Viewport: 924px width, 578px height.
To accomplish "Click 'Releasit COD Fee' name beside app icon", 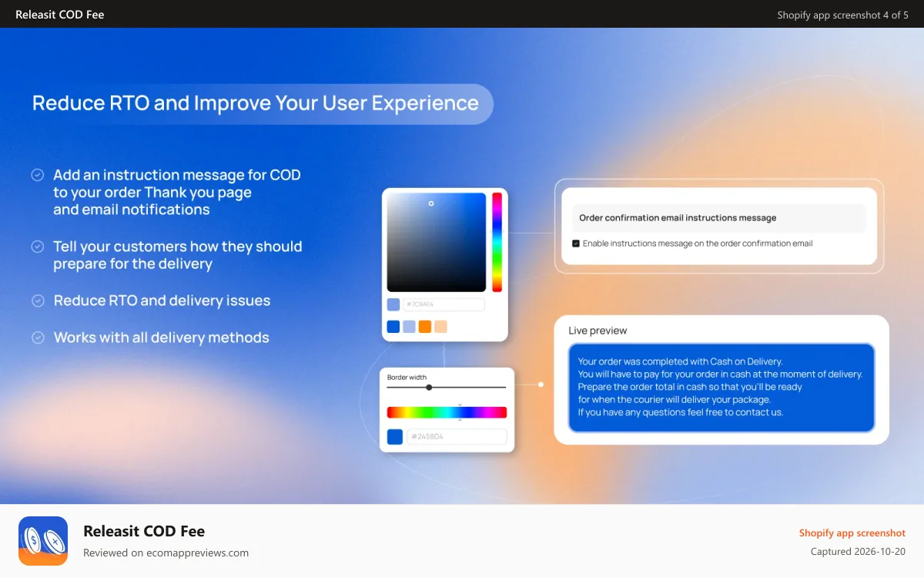I will click(144, 531).
